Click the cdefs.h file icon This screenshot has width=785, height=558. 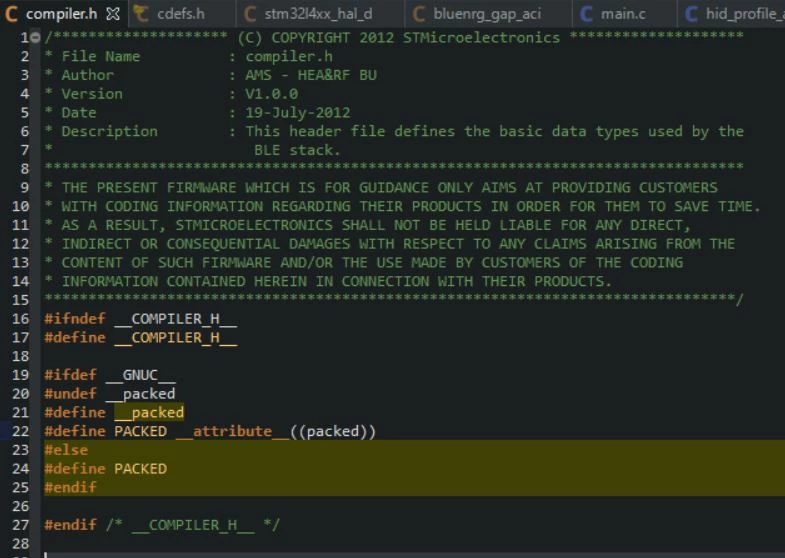[x=142, y=14]
